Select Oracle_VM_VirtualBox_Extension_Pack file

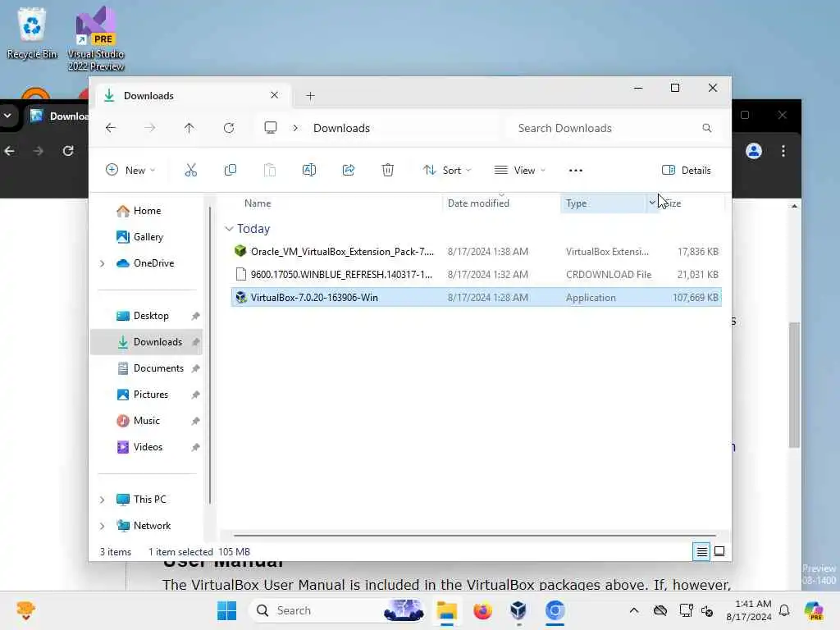pos(477,251)
